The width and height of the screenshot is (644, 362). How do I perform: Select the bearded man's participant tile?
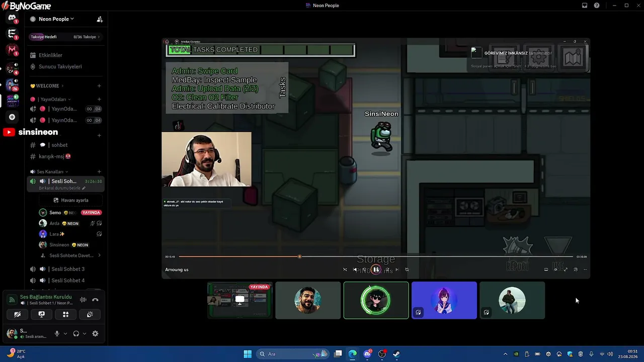pos(308,300)
